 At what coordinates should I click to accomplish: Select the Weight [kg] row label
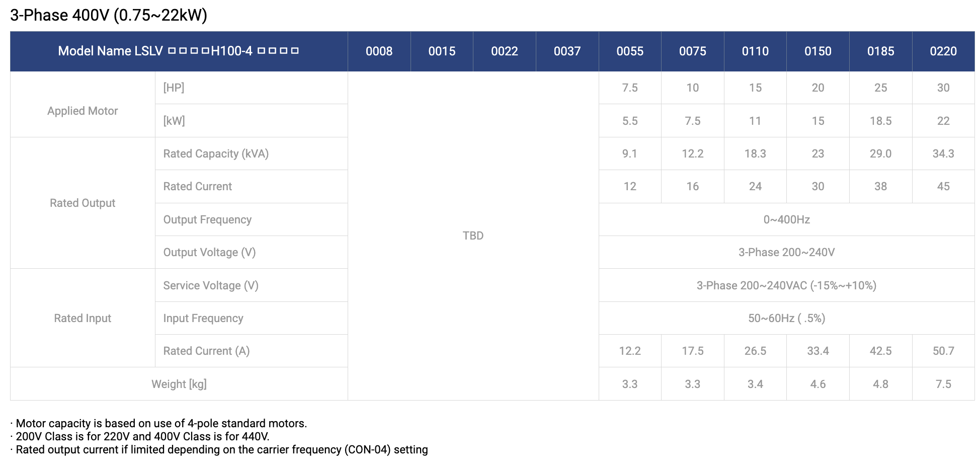pyautogui.click(x=179, y=384)
